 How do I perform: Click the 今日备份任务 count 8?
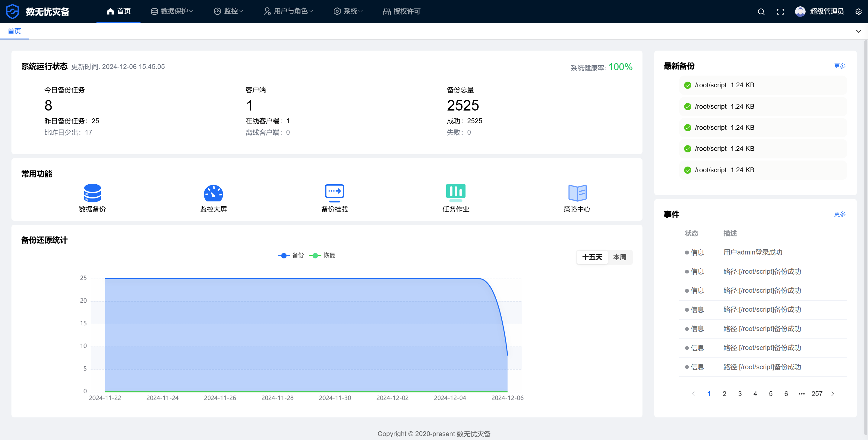[x=49, y=105]
